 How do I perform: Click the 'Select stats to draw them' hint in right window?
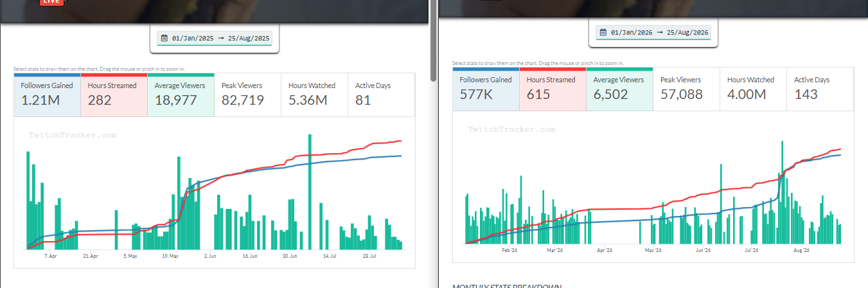pyautogui.click(x=538, y=63)
